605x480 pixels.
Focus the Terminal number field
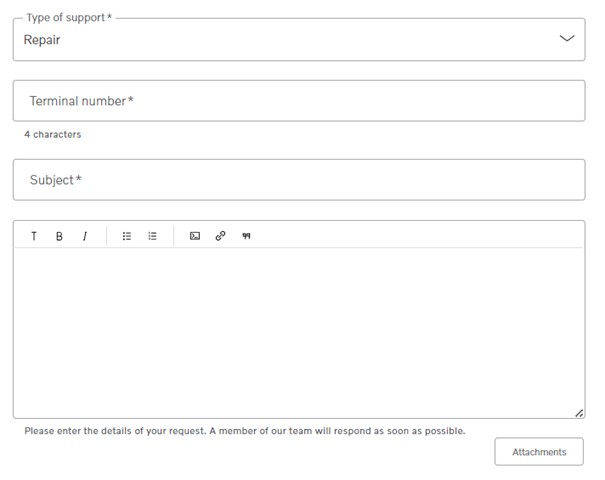299,101
